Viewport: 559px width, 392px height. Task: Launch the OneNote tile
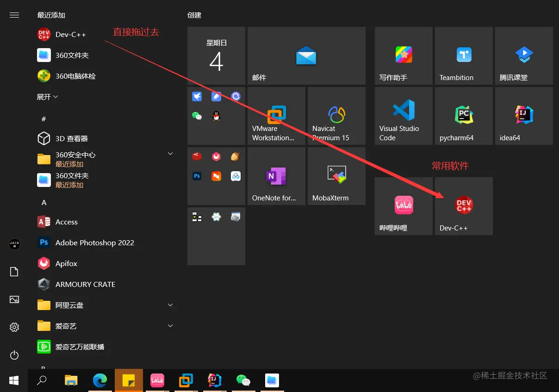click(x=276, y=176)
